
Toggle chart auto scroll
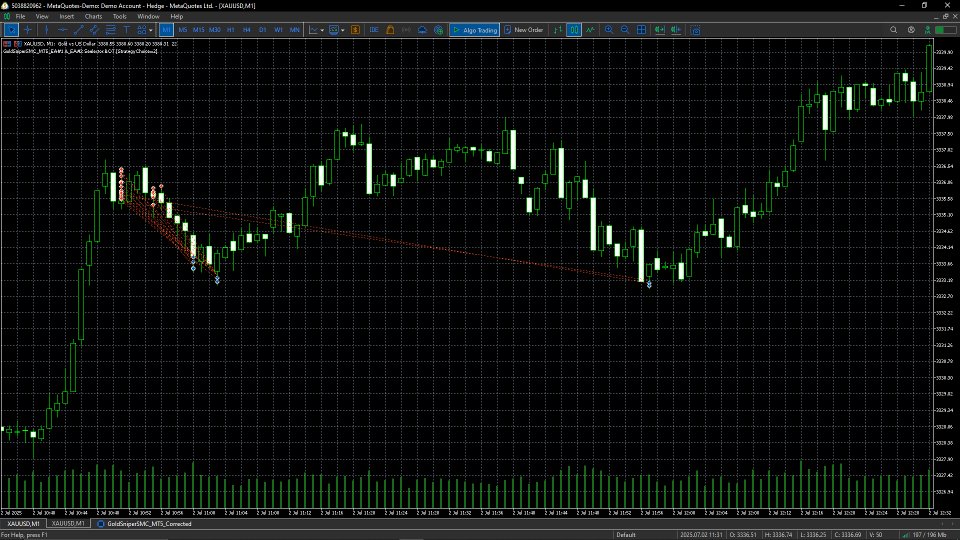(659, 29)
